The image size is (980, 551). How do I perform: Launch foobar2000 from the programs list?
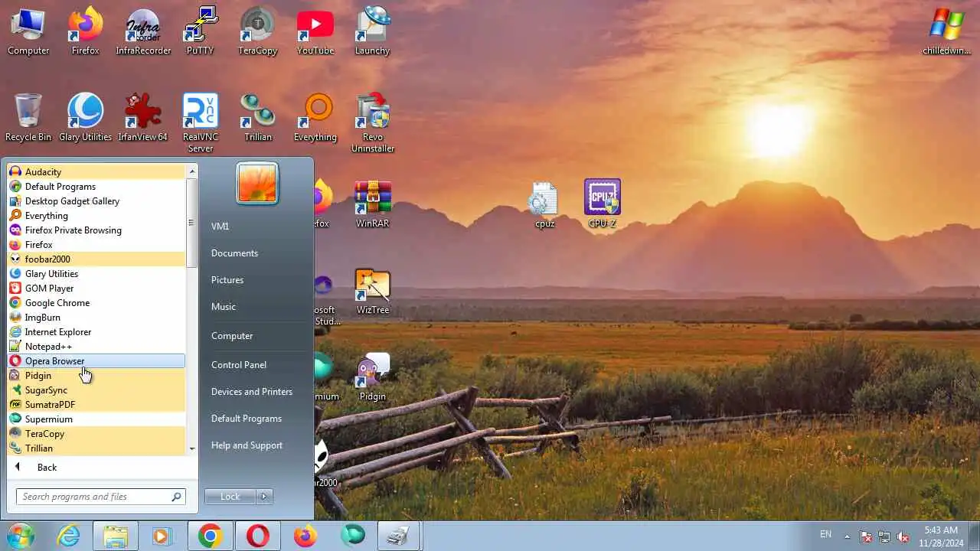coord(96,259)
